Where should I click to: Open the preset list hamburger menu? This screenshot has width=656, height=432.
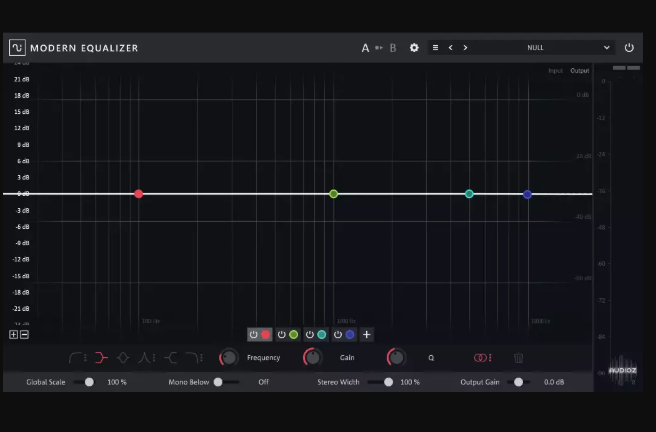[435, 48]
